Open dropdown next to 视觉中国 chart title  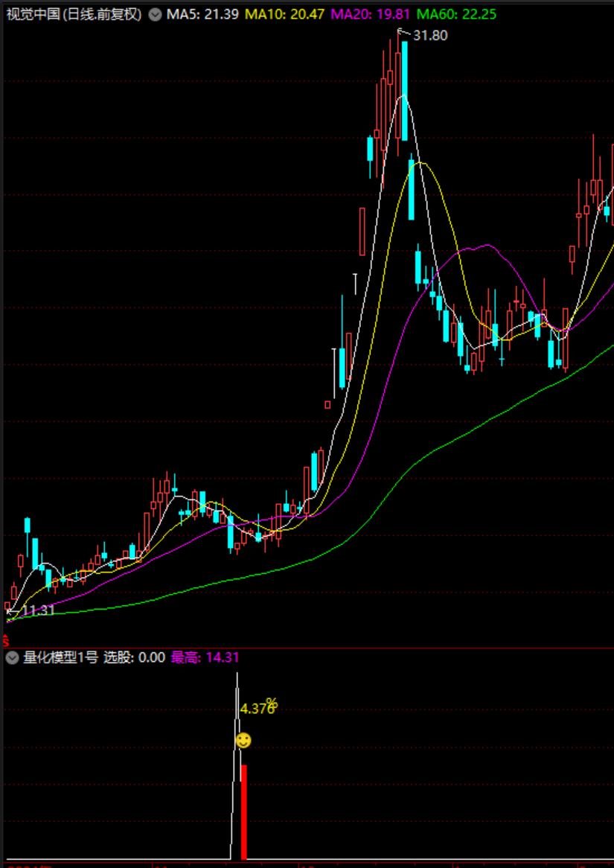pyautogui.click(x=154, y=14)
